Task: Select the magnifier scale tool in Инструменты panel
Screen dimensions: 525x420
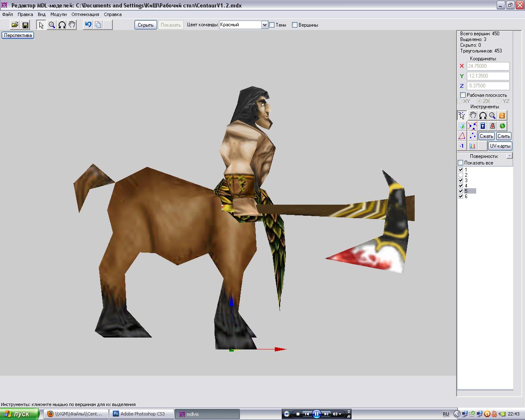Action: pyautogui.click(x=492, y=116)
